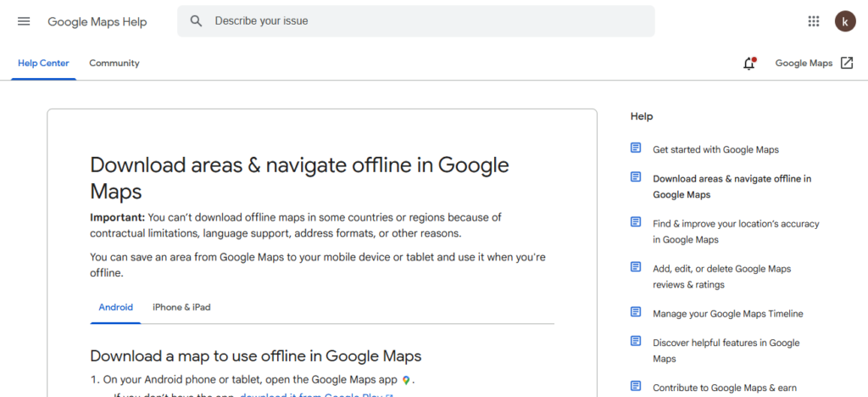This screenshot has height=397, width=868.
Task: Open Discover helpful features in Google Maps link
Action: [726, 350]
